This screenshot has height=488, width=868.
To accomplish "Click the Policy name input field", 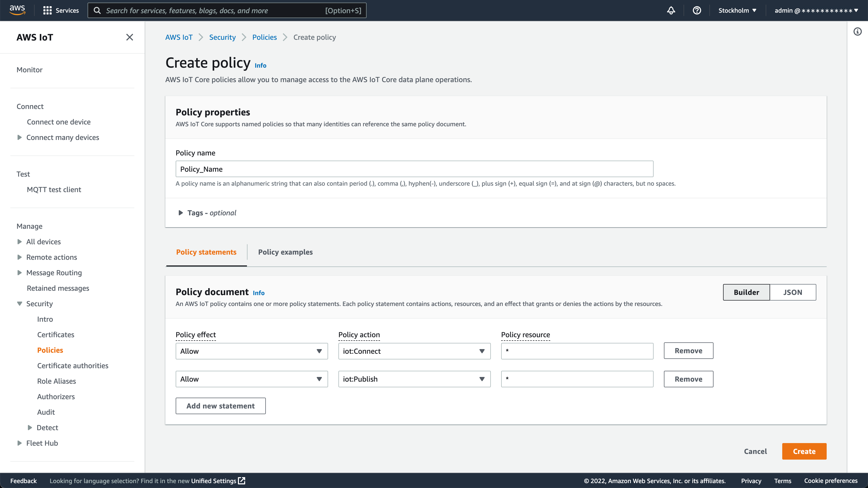I will coord(414,169).
